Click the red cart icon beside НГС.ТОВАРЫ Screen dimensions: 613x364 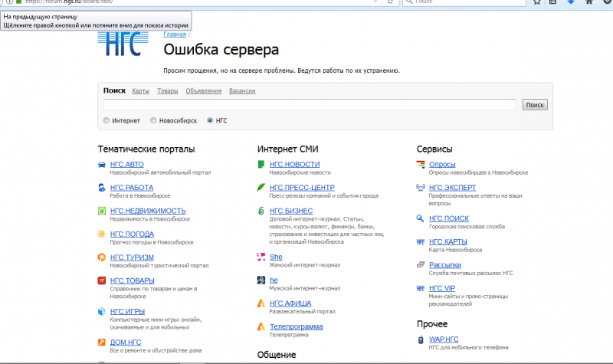[102, 280]
